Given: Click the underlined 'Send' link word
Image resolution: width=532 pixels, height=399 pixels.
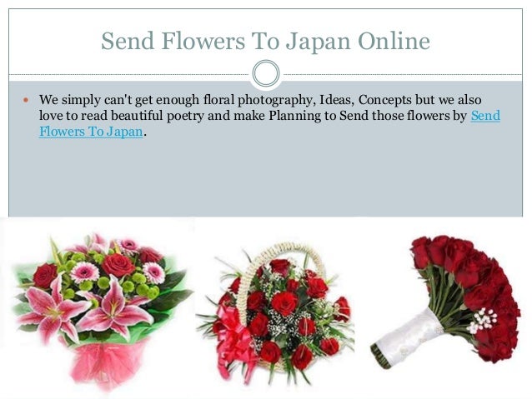Looking at the screenshot, I should click(x=485, y=116).
